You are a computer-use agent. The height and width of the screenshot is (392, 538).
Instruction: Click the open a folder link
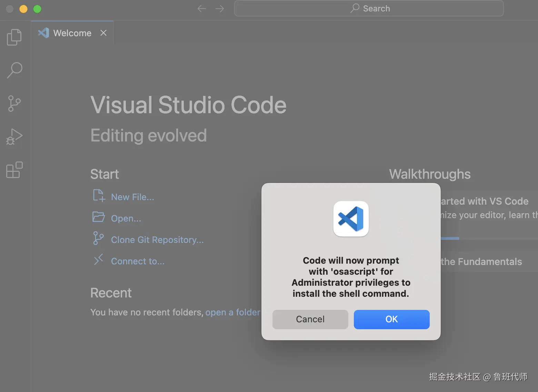point(233,312)
